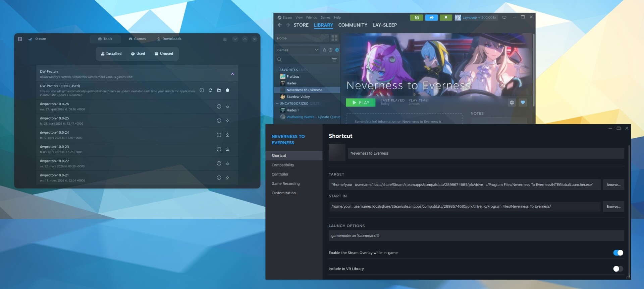Screen dimensions: 644x289
Task: Click ProtonPlus Steam launcher selector
Action: point(37,39)
